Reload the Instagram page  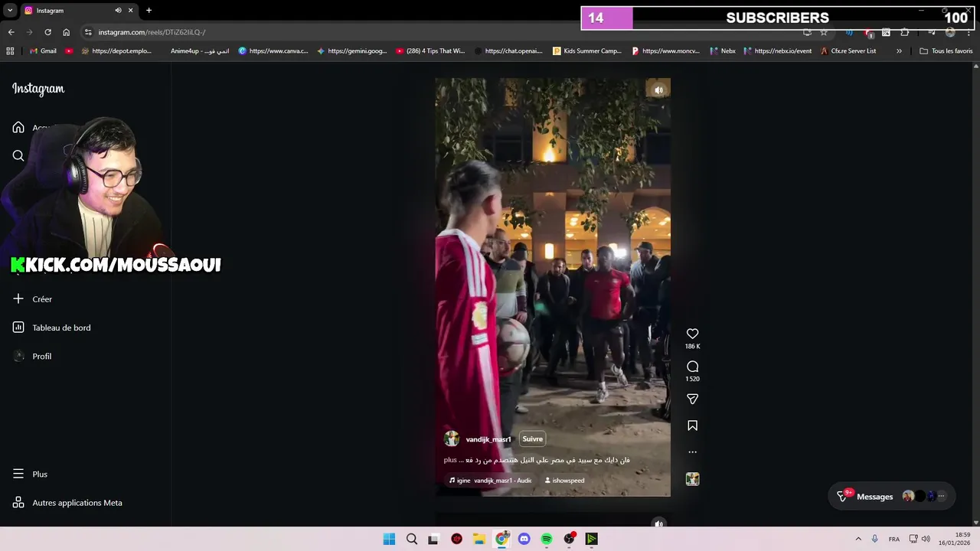pos(47,32)
